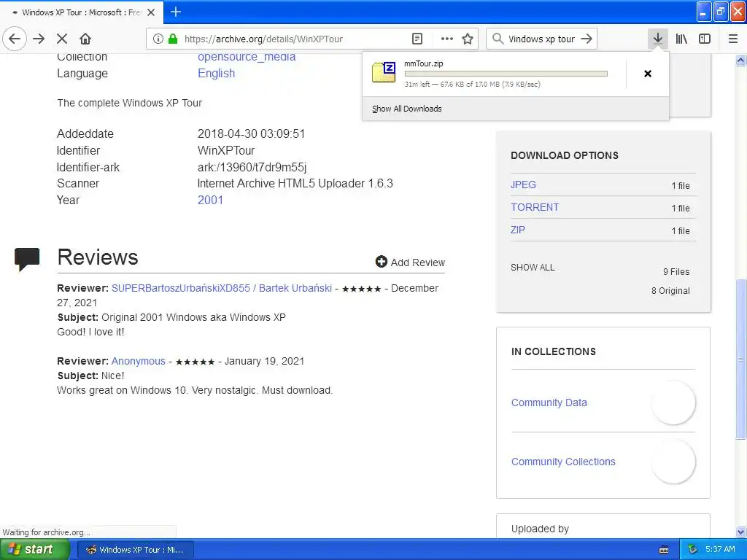This screenshot has width=747, height=560.
Task: Select the identifier value WinXPTour
Action: 226,150
